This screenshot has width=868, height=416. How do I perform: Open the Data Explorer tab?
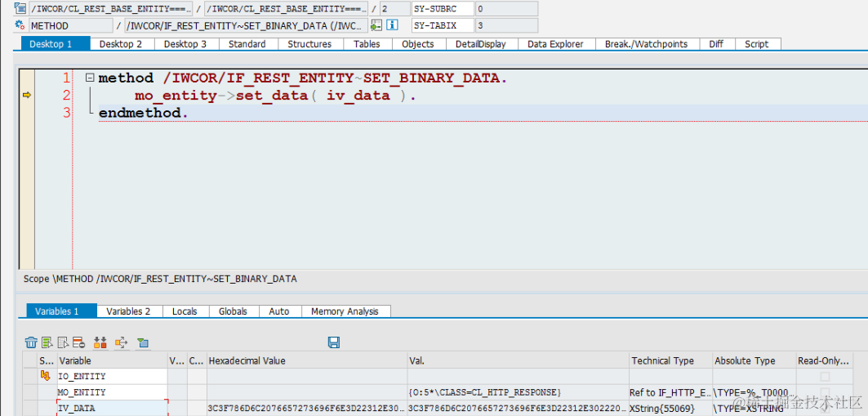[x=555, y=44]
